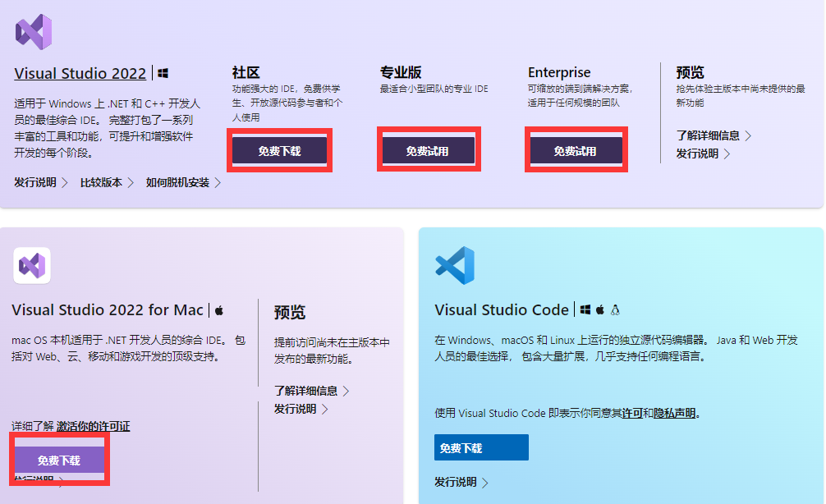Image resolution: width=826 pixels, height=504 pixels.
Task: Open 了解详细信息 in the Mac 预览 section
Action: point(311,391)
